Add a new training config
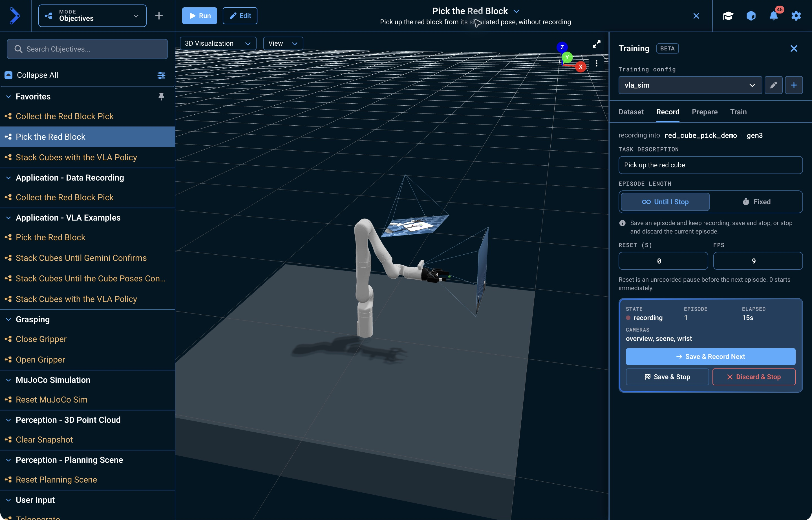 click(x=794, y=85)
